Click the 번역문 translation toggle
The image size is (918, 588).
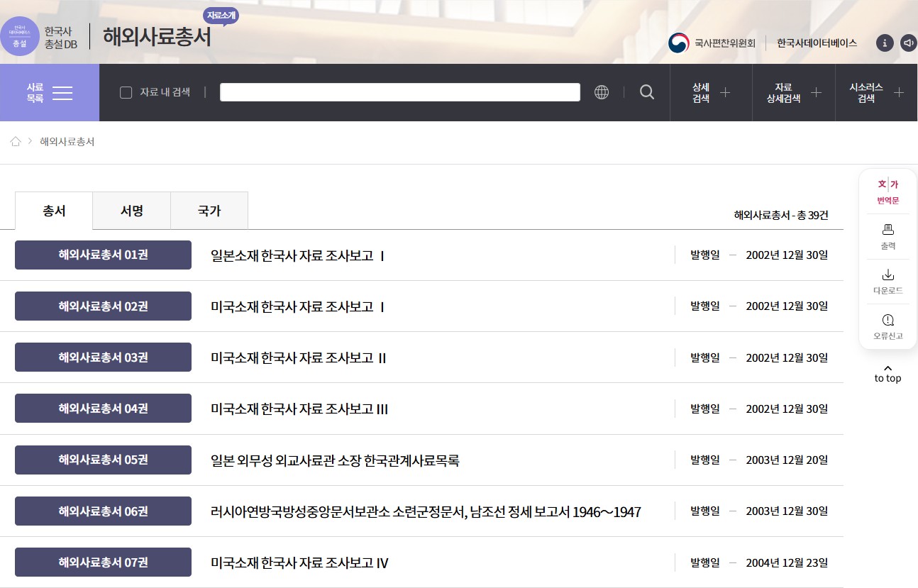tap(887, 192)
